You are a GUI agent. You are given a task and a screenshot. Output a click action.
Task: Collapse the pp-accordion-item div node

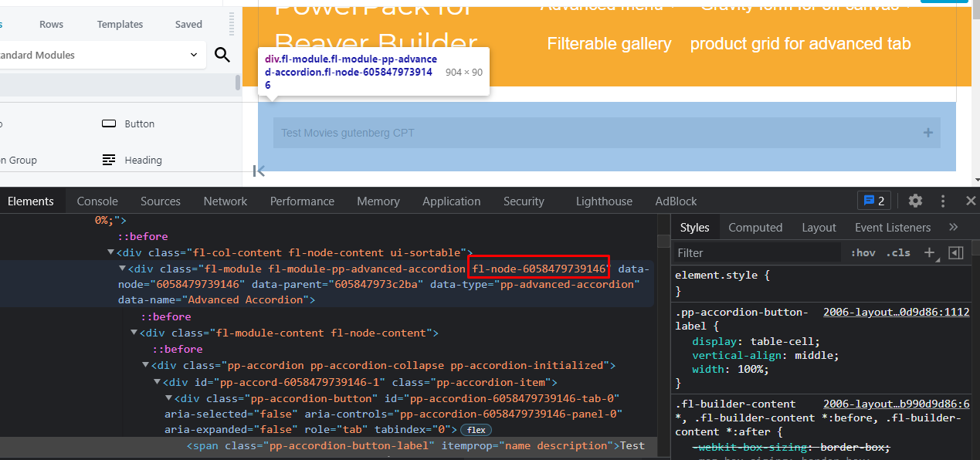157,382
